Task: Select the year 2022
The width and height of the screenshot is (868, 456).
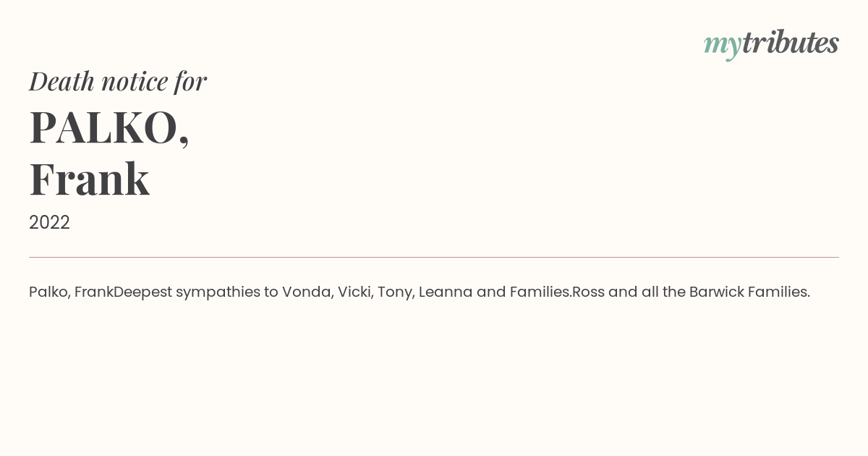Action: tap(49, 222)
